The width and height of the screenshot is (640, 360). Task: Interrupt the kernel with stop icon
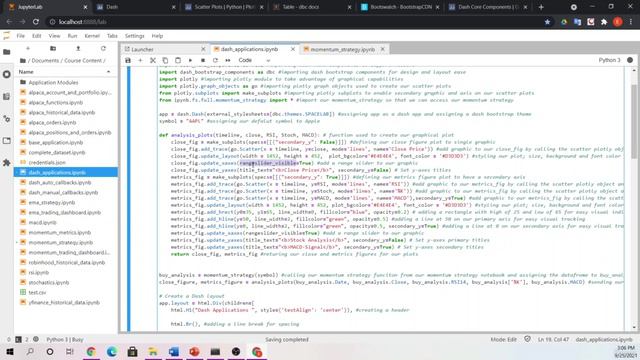click(x=203, y=60)
